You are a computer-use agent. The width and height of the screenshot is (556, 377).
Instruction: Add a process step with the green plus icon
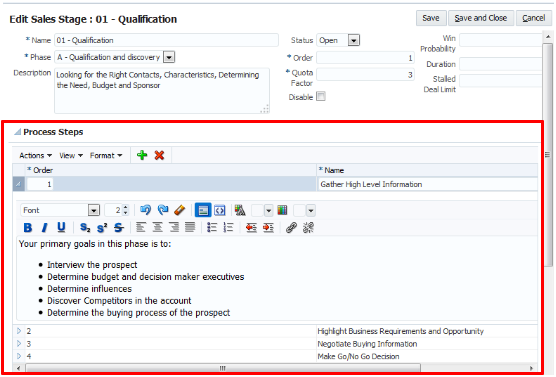[142, 155]
